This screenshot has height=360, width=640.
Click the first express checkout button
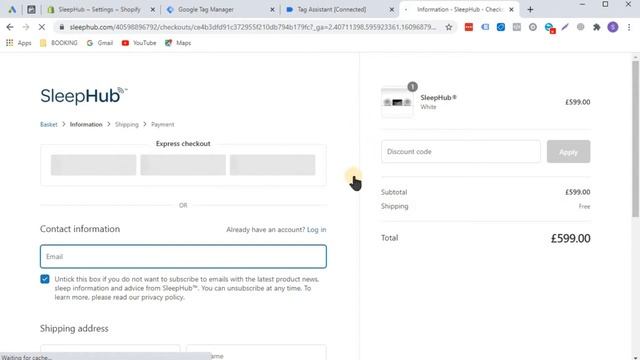pos(93,165)
